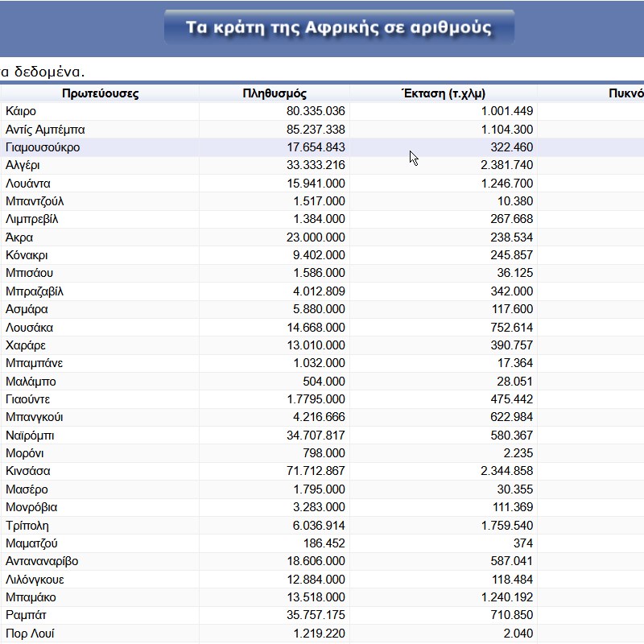Click the title banner Τα κράτη της Αφρικής
The height and width of the screenshot is (644, 644).
tap(339, 27)
